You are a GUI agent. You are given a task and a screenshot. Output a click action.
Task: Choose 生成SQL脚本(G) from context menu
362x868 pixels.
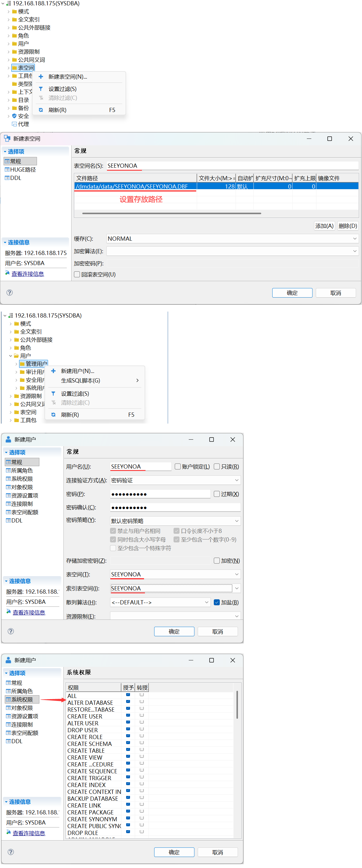pos(81,380)
